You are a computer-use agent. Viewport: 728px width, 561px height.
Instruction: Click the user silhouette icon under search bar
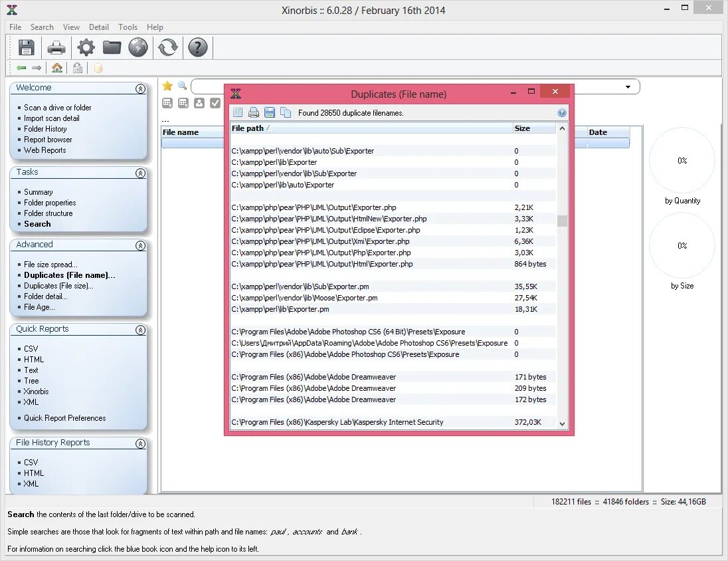click(x=199, y=103)
